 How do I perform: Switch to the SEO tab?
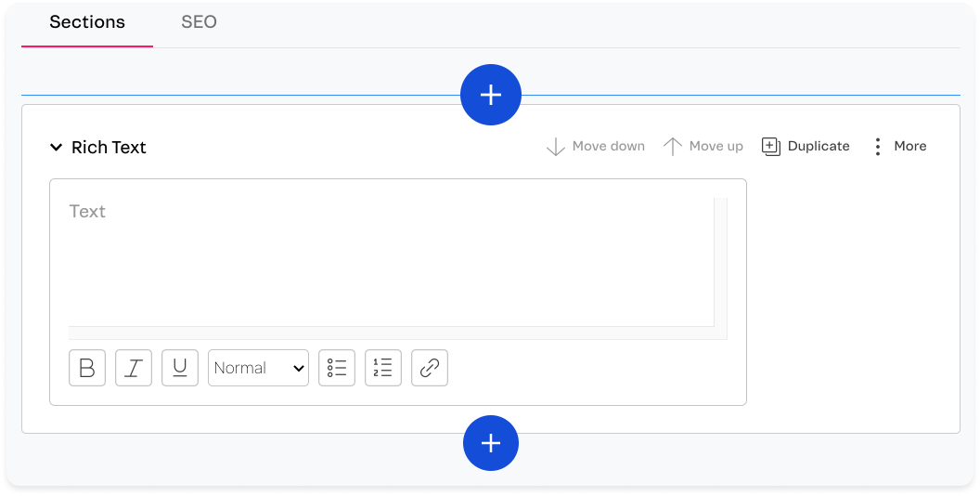pos(199,22)
